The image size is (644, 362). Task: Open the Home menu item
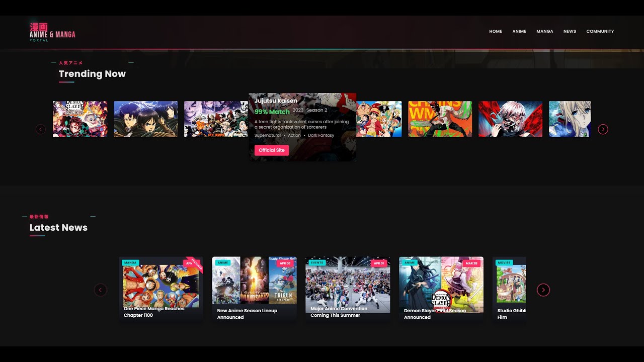click(x=496, y=31)
